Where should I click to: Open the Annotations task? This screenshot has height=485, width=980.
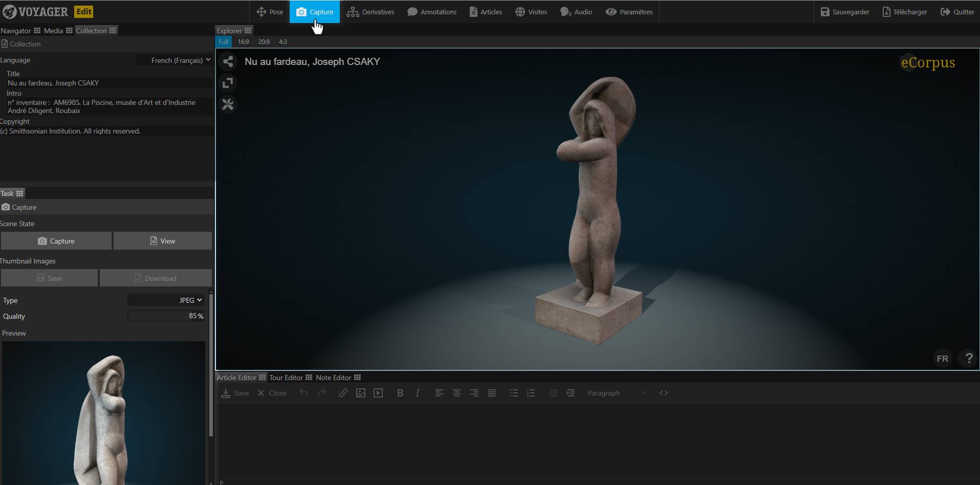(x=432, y=12)
